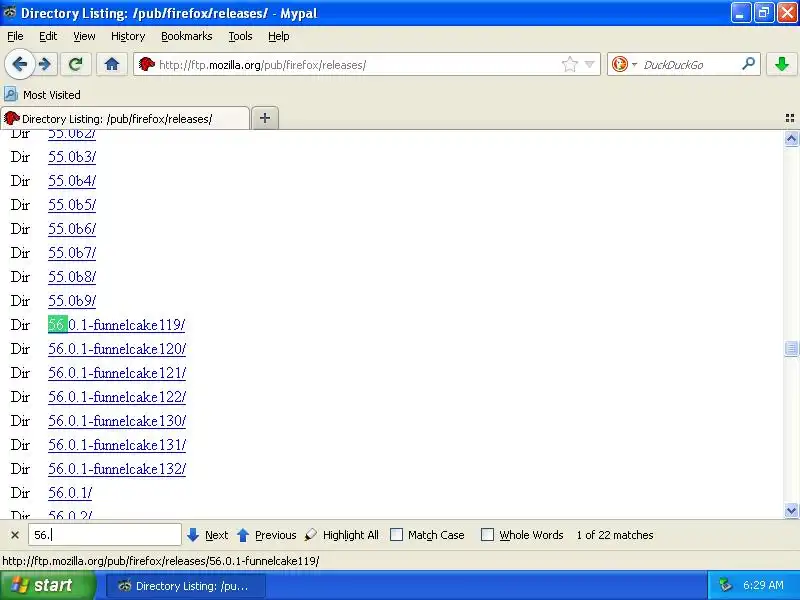Open the tab groups icon at right
This screenshot has width=800, height=600.
(790, 118)
